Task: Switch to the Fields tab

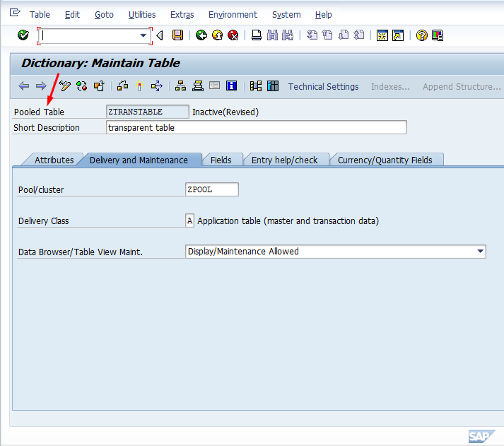Action: click(x=221, y=160)
